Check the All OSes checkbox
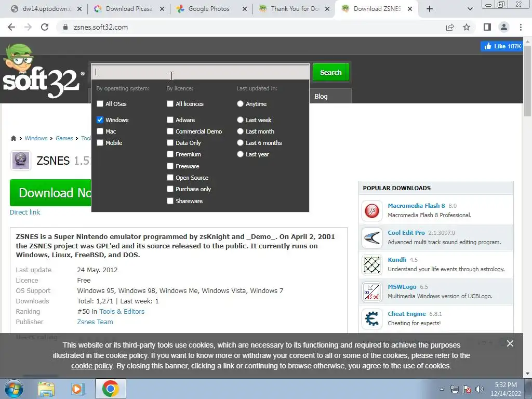Screen dimensions: 532x399 coord(100,104)
